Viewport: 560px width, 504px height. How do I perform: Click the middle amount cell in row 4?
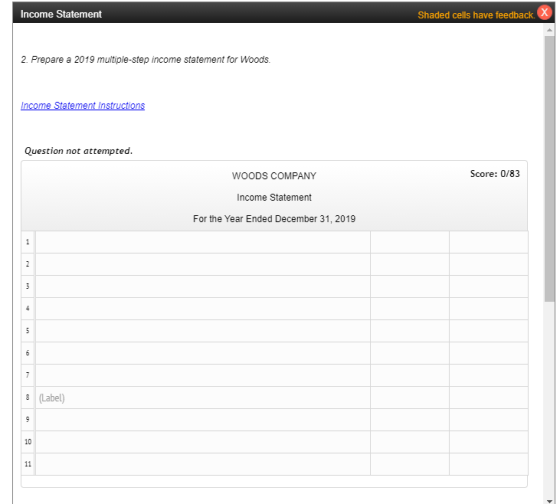click(x=410, y=309)
